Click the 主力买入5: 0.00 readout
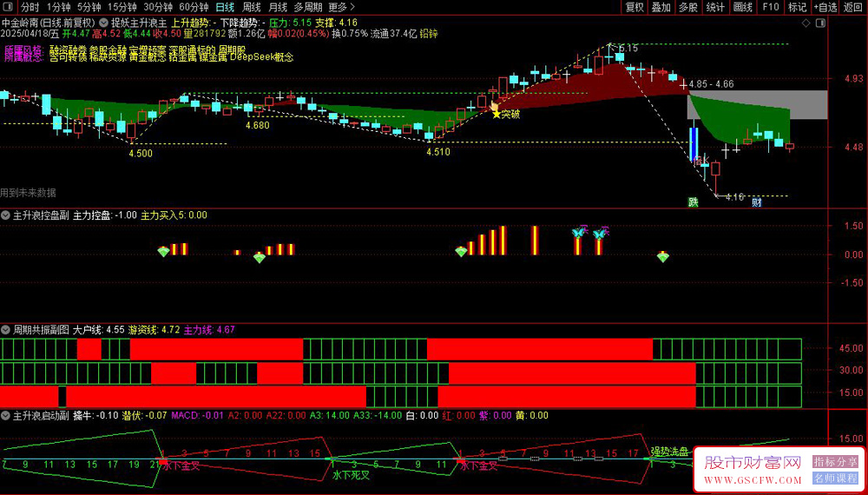This screenshot has width=868, height=495. tap(174, 215)
